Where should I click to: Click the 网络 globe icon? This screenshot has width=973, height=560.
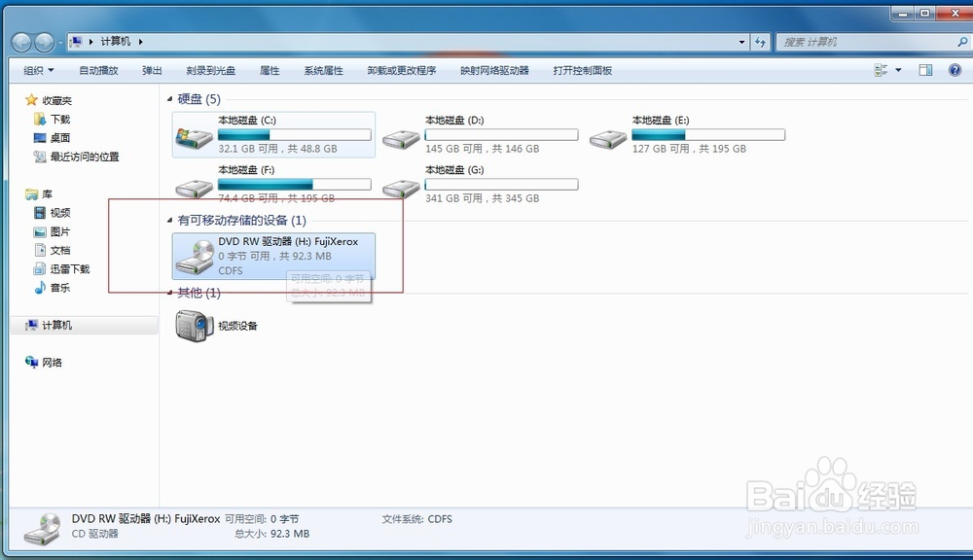point(32,362)
